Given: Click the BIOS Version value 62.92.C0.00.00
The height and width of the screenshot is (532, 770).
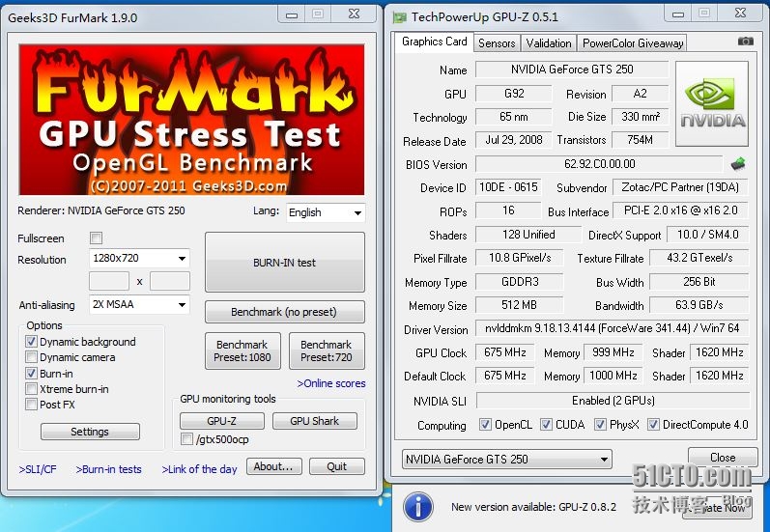Looking at the screenshot, I should pos(600,164).
